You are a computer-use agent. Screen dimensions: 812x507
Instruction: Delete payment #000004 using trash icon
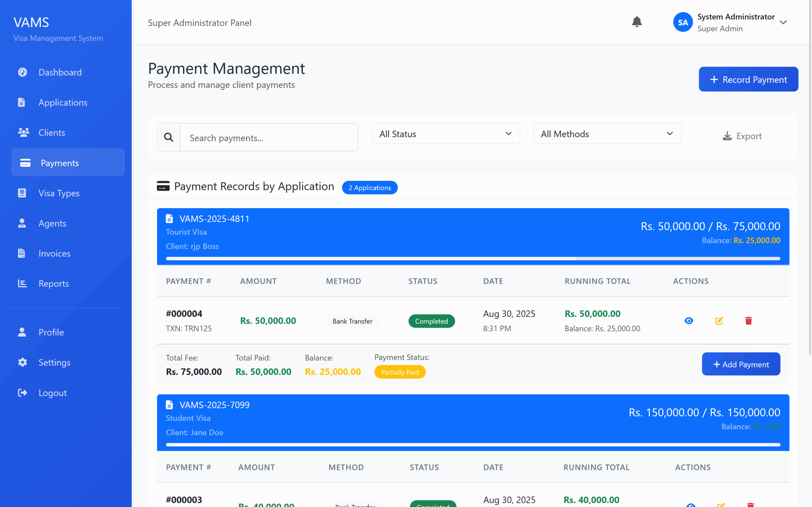pyautogui.click(x=748, y=321)
